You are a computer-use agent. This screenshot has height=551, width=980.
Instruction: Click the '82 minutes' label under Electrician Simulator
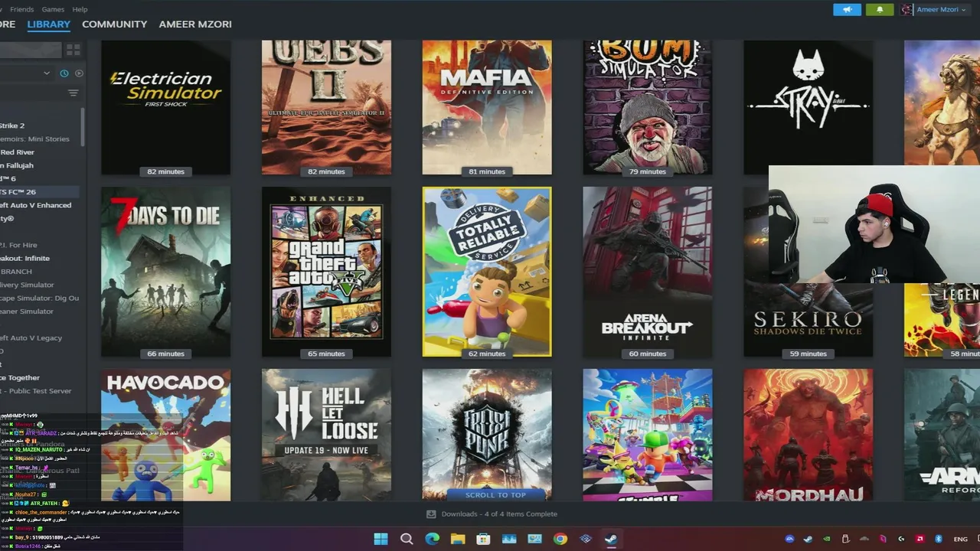[165, 171]
